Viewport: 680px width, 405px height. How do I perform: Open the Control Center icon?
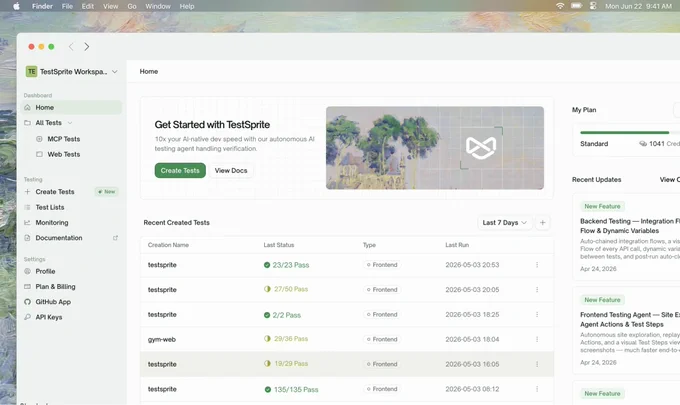point(593,6)
